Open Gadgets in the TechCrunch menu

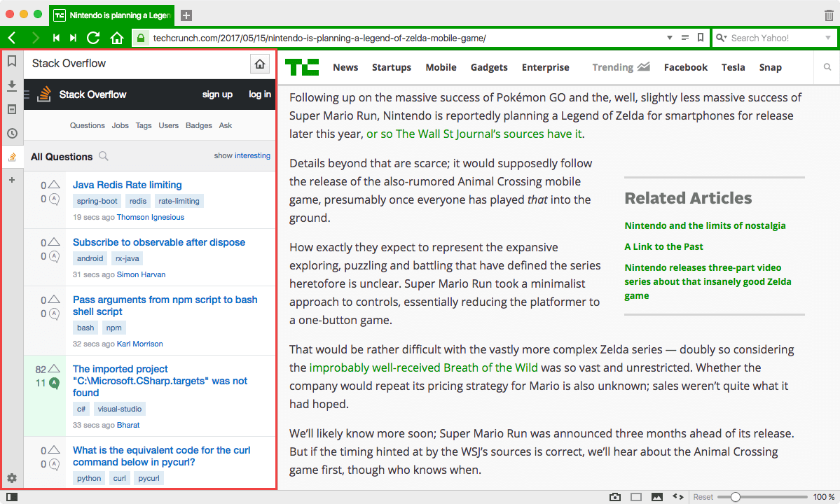489,67
